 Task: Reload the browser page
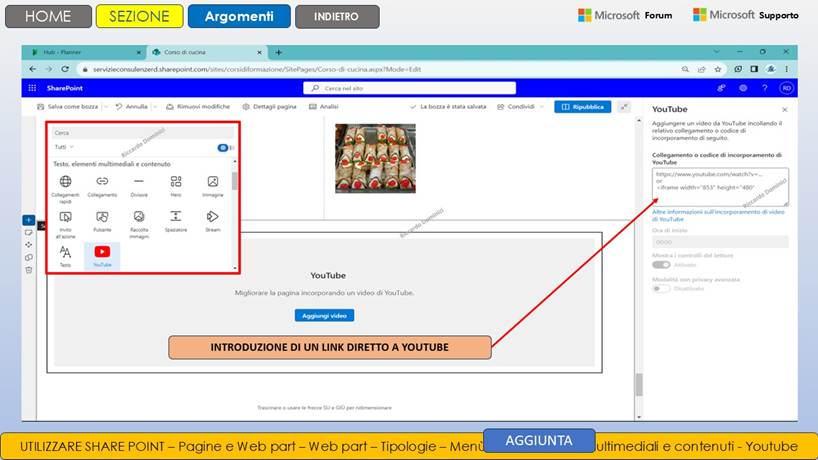coord(65,69)
